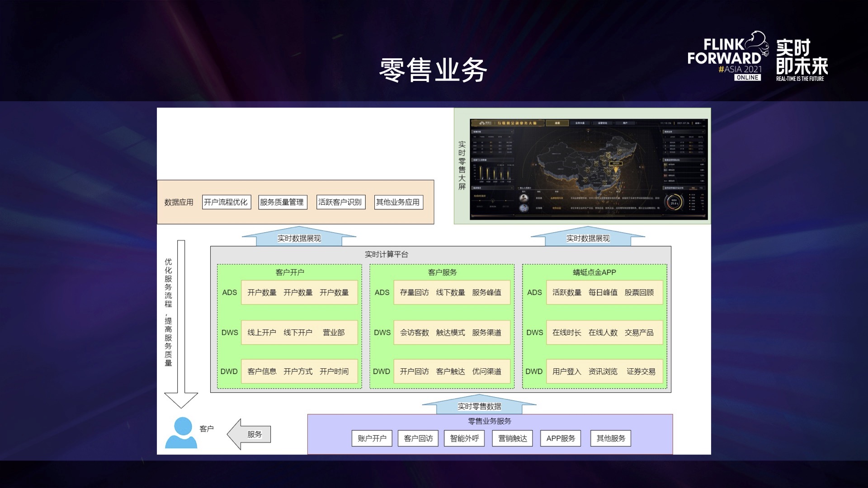Open the real-time retail dashboard screenshot
The height and width of the screenshot is (488, 868).
(x=588, y=169)
